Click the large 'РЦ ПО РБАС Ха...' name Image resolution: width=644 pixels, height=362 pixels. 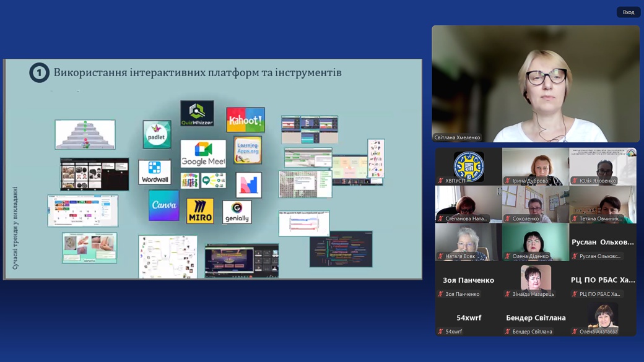pyautogui.click(x=603, y=280)
